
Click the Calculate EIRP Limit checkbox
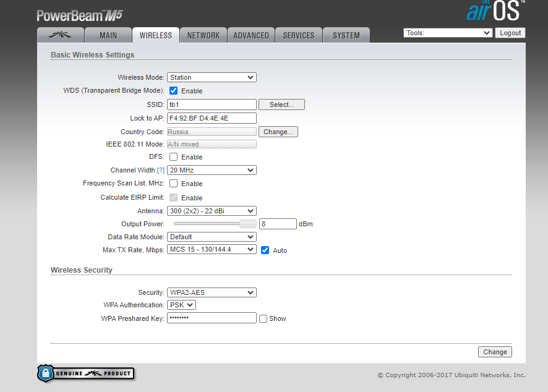coord(173,198)
